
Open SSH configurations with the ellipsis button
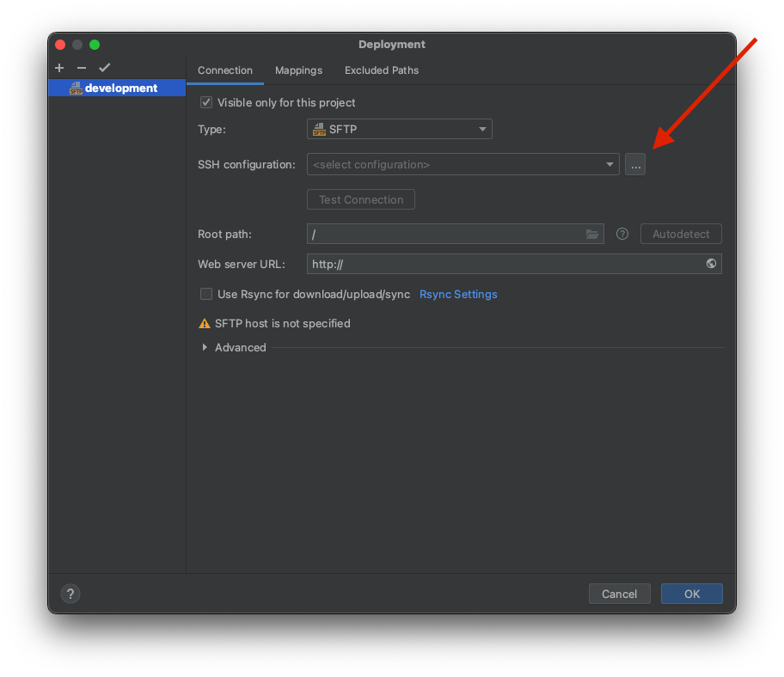[x=634, y=164]
